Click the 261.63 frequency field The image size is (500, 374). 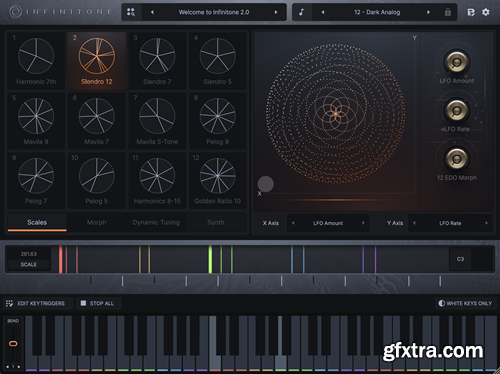click(29, 254)
